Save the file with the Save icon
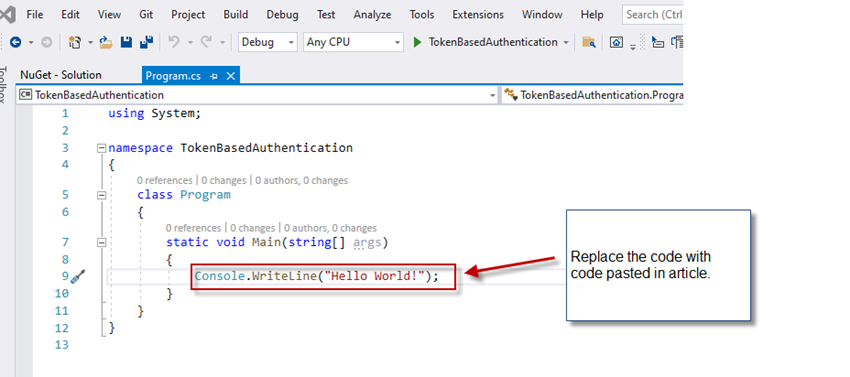850x377 pixels. tap(126, 42)
